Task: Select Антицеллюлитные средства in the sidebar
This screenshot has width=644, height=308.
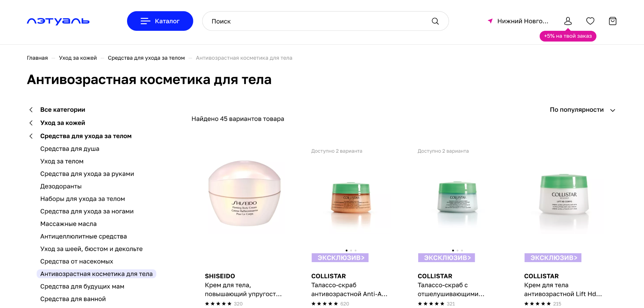Action: click(x=84, y=236)
